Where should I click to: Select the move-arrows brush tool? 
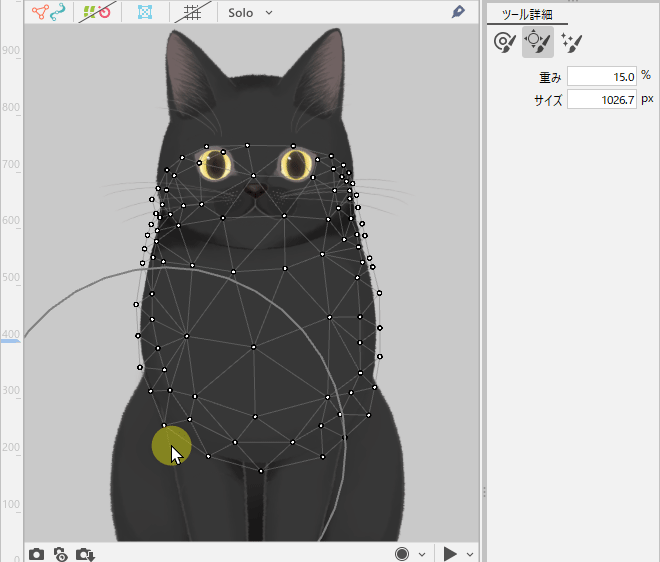click(x=538, y=42)
